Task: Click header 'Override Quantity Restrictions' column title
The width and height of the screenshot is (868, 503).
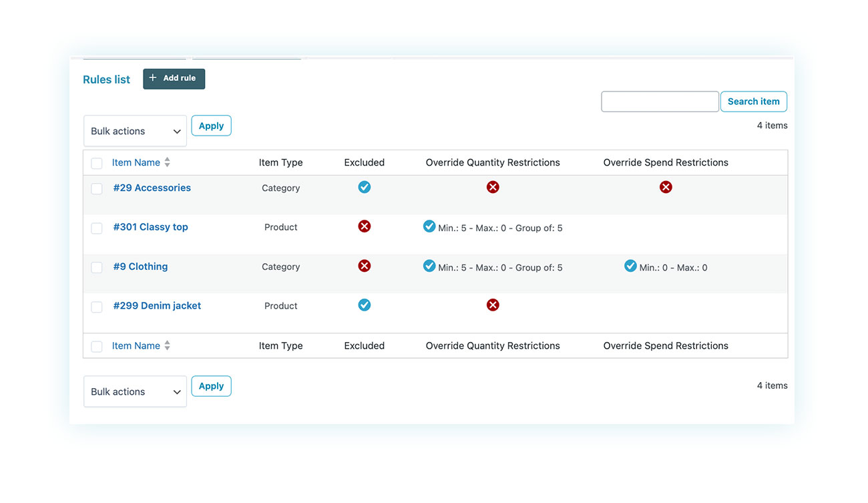Action: click(493, 162)
